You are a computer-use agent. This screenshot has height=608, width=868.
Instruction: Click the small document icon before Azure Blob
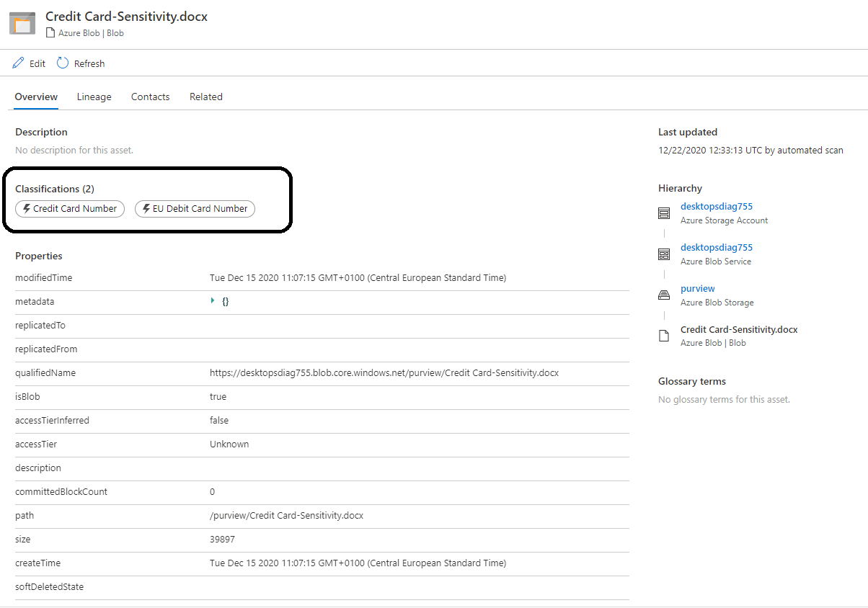tap(50, 33)
